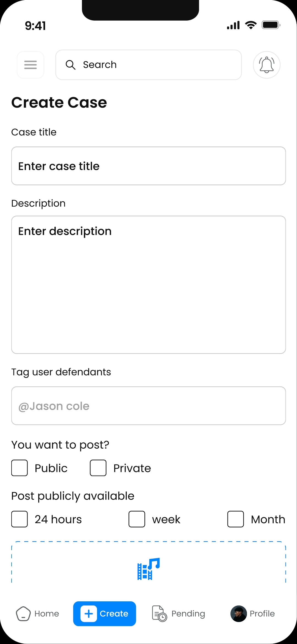Switch to the Pending tab
This screenshot has width=297, height=644.
[x=188, y=613]
